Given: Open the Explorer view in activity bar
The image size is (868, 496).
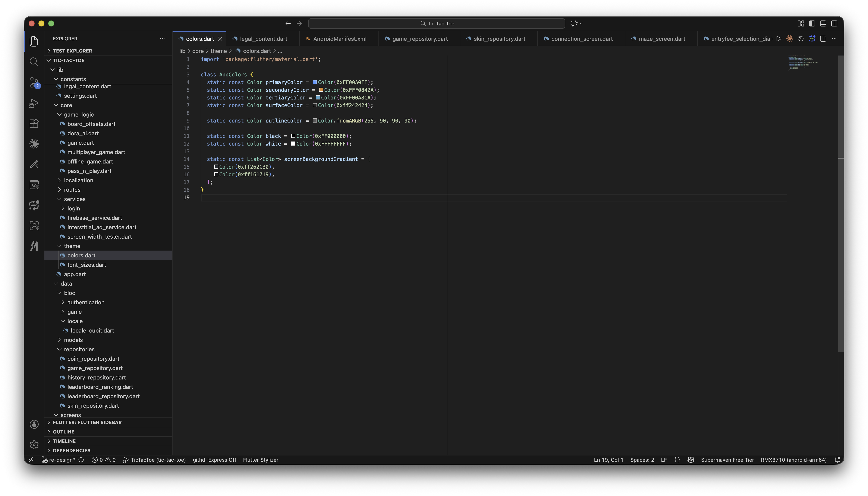Looking at the screenshot, I should [x=34, y=41].
